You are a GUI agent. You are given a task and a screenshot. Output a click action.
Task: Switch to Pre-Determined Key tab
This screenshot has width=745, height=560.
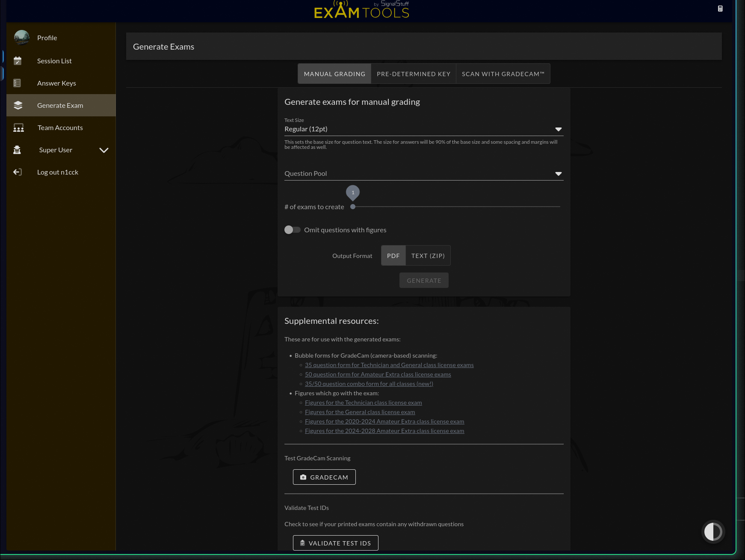click(x=414, y=74)
